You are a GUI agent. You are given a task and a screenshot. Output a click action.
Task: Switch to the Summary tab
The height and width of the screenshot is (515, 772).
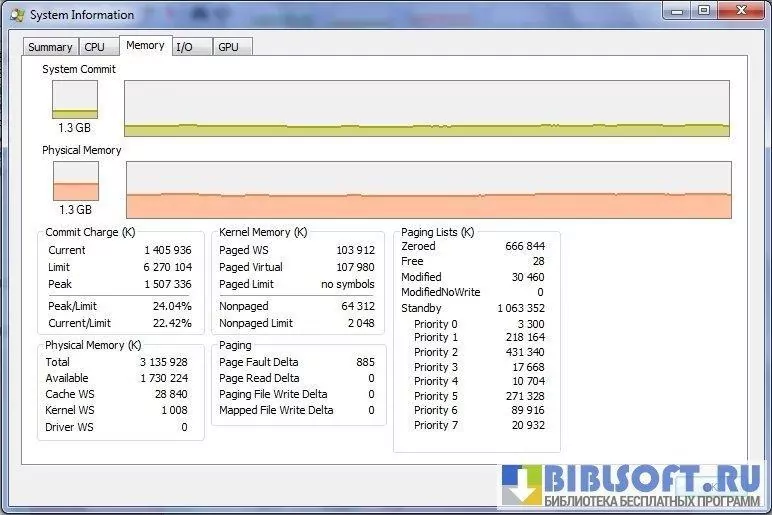click(50, 47)
